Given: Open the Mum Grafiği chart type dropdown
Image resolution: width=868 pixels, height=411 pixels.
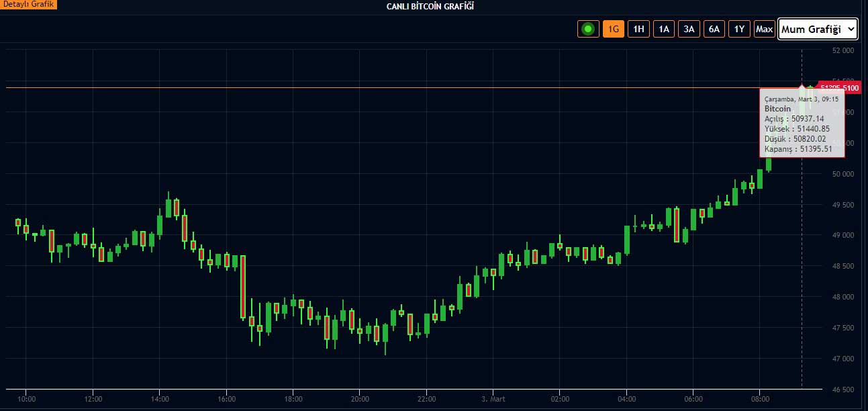Looking at the screenshot, I should (818, 29).
